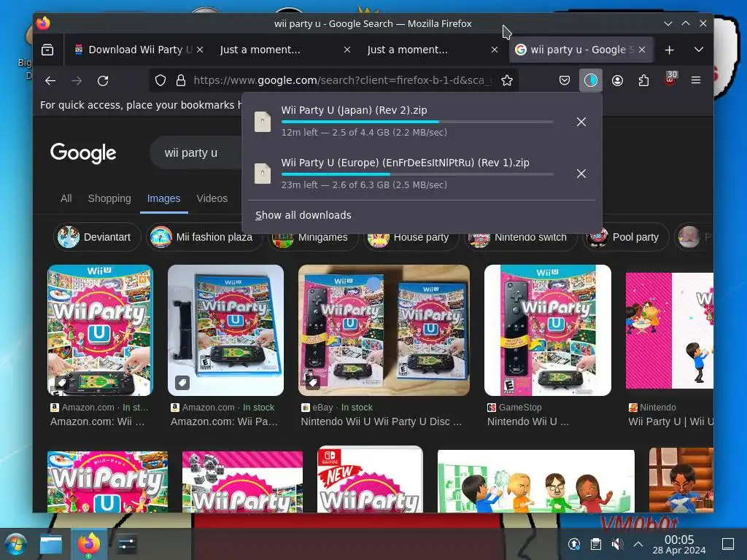This screenshot has height=560, width=747.
Task: Reload the current page
Action: pos(103,80)
